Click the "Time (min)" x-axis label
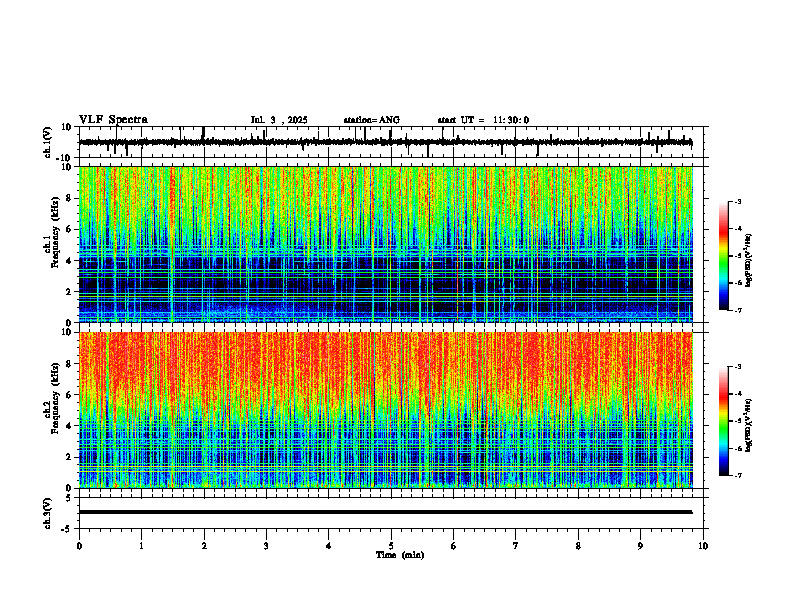The height and width of the screenshot is (612, 792). (400, 555)
